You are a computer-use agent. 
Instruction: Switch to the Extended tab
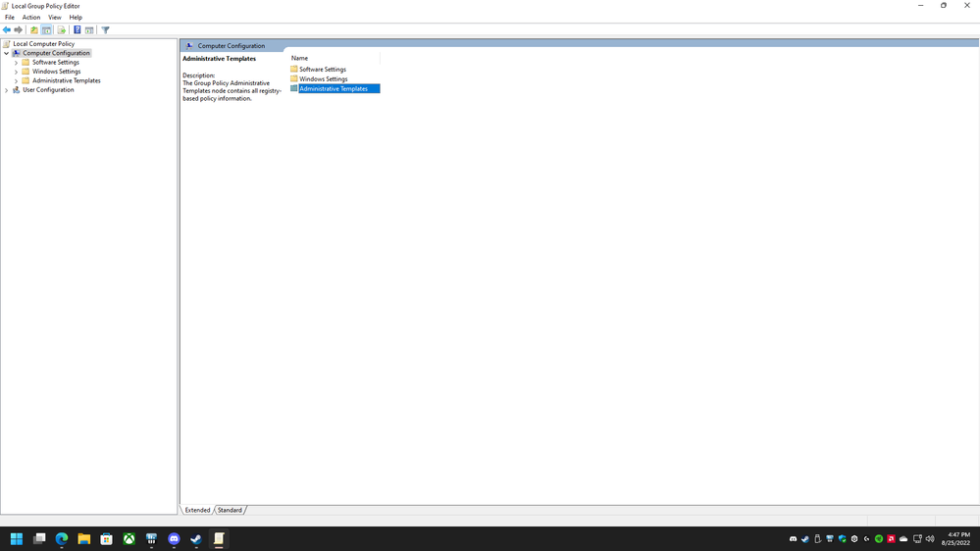197,510
